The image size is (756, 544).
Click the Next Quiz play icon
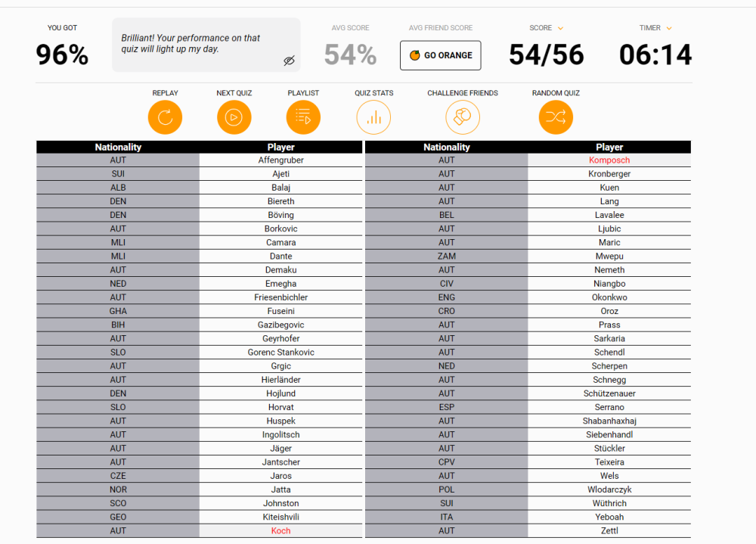[x=234, y=117]
